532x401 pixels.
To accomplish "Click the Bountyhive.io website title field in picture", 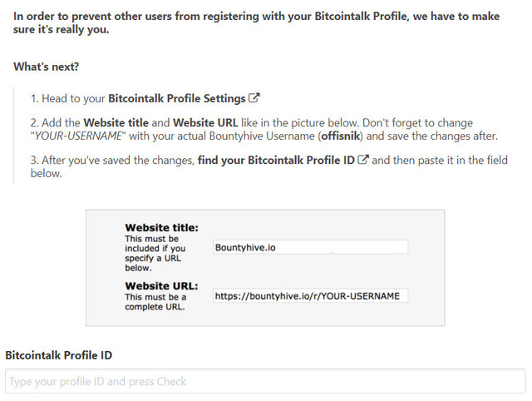I will coord(310,247).
